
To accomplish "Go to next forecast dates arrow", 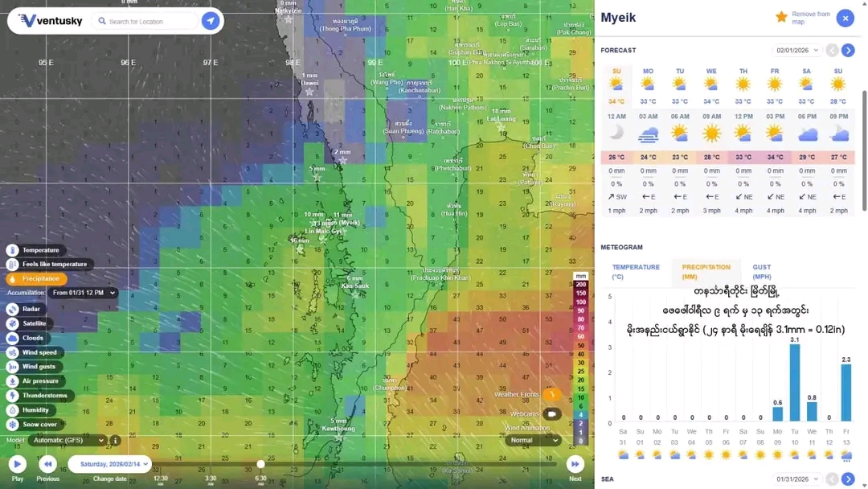I will [848, 51].
